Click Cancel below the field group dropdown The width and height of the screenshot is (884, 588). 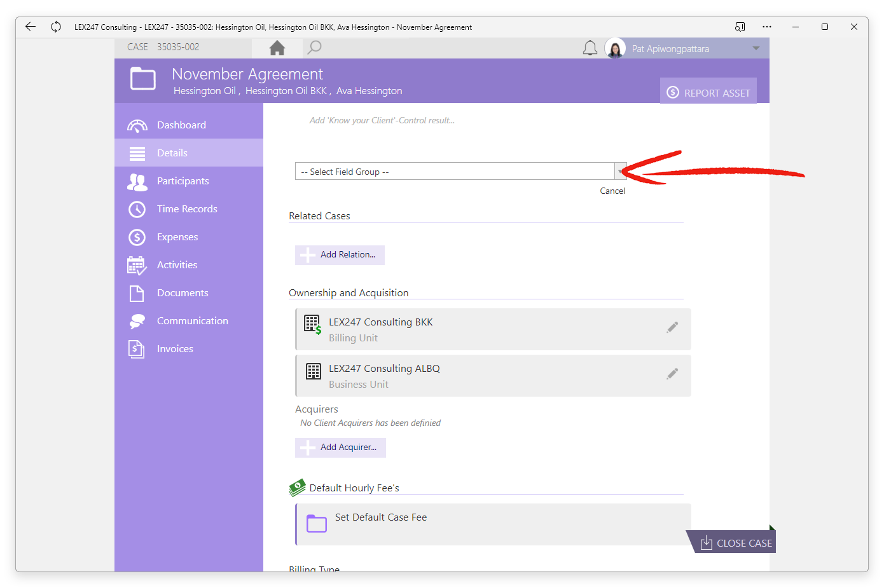(x=612, y=191)
